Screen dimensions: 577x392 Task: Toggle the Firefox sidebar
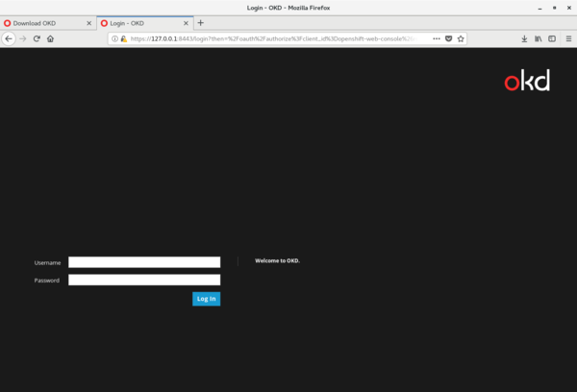[x=552, y=38]
